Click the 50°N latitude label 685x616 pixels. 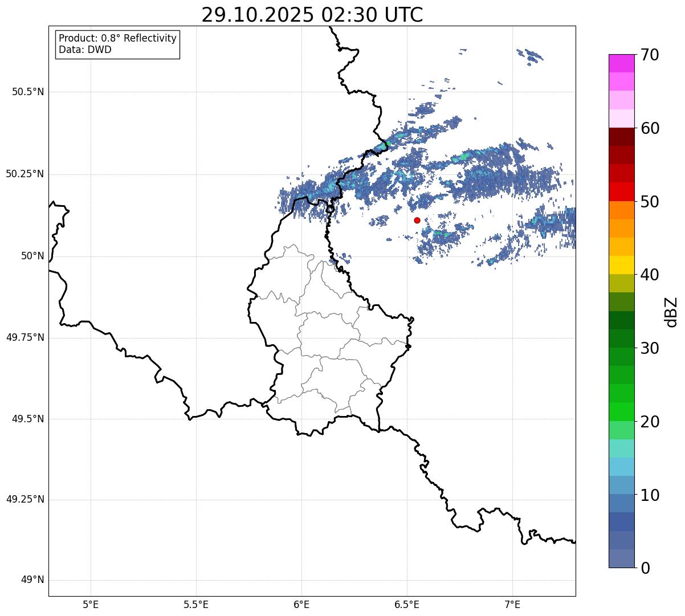pos(32,256)
